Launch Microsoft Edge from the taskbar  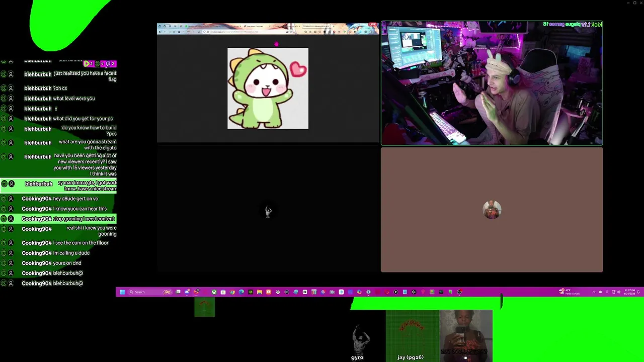[x=242, y=292]
